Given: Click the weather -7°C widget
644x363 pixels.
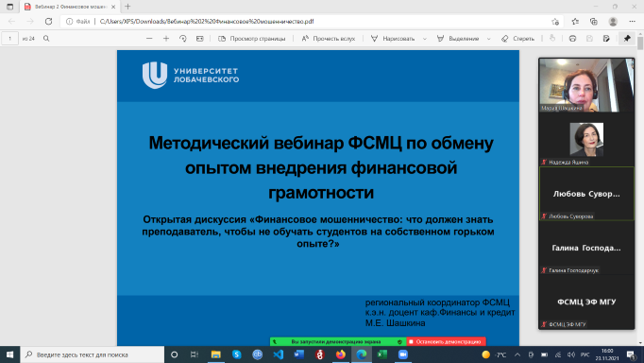Looking at the screenshot, I should [x=494, y=354].
